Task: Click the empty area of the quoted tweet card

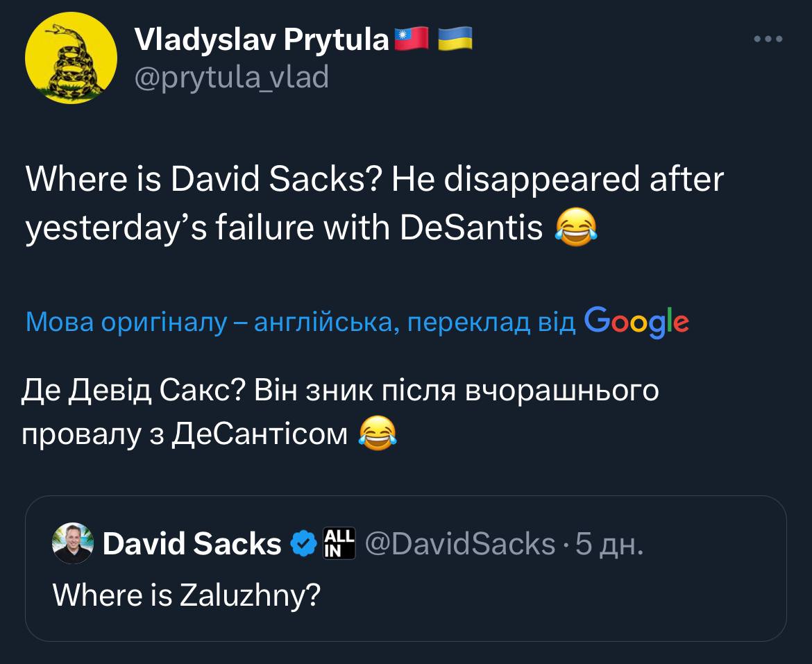Action: coord(555,604)
